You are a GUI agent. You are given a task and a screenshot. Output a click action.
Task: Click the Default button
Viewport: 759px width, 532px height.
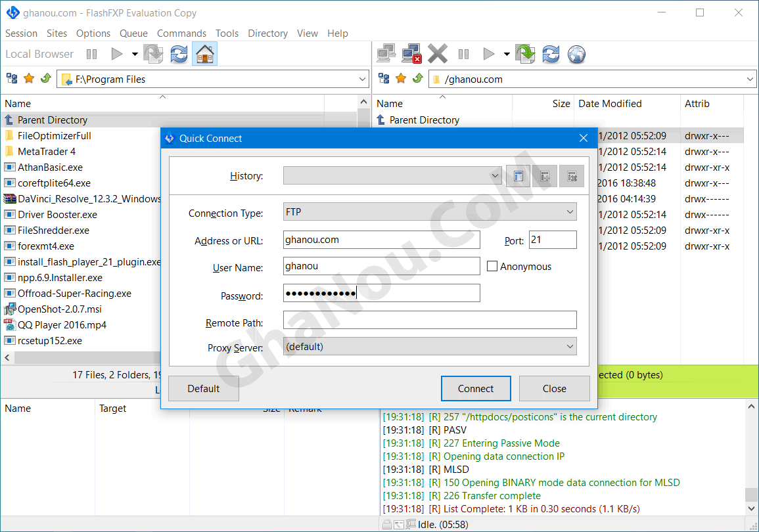point(203,388)
